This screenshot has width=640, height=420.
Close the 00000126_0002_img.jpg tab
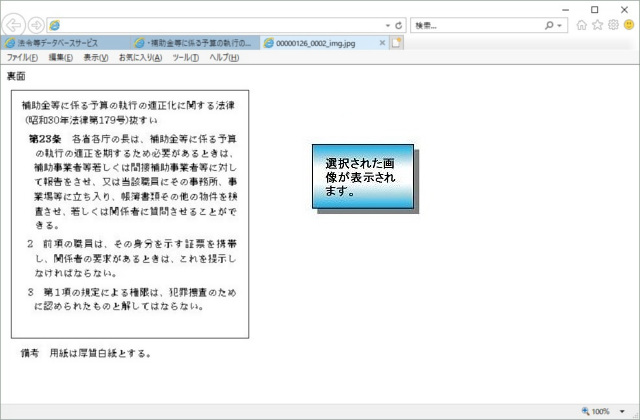(382, 43)
